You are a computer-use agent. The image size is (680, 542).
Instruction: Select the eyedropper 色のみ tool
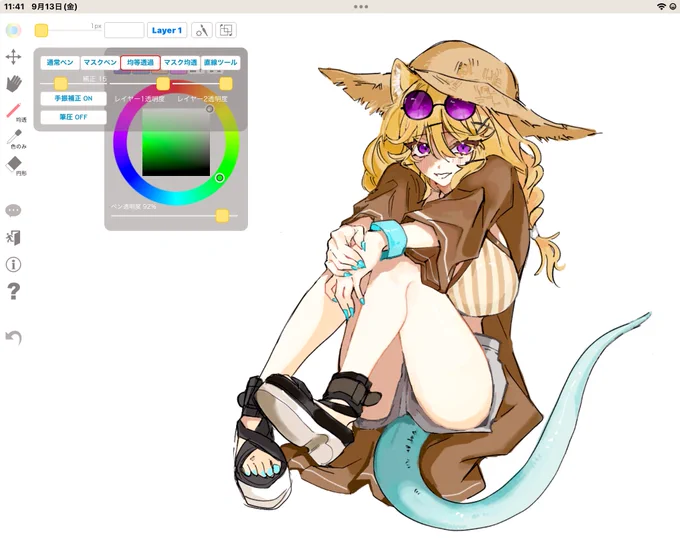click(14, 137)
